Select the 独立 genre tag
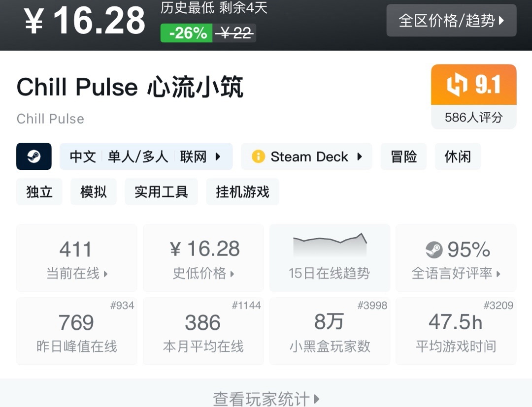 [x=39, y=191]
